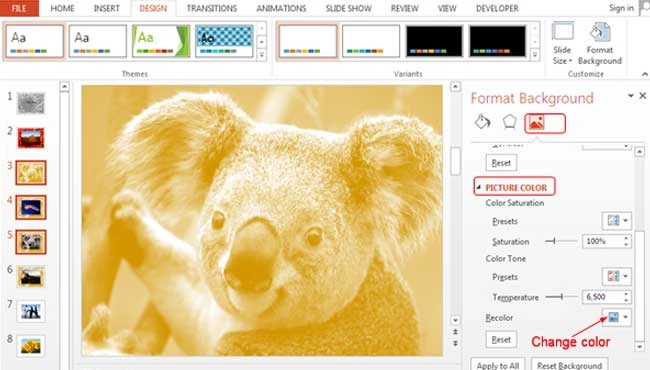Select the first white variant
The width and height of the screenshot is (650, 370).
(x=308, y=41)
